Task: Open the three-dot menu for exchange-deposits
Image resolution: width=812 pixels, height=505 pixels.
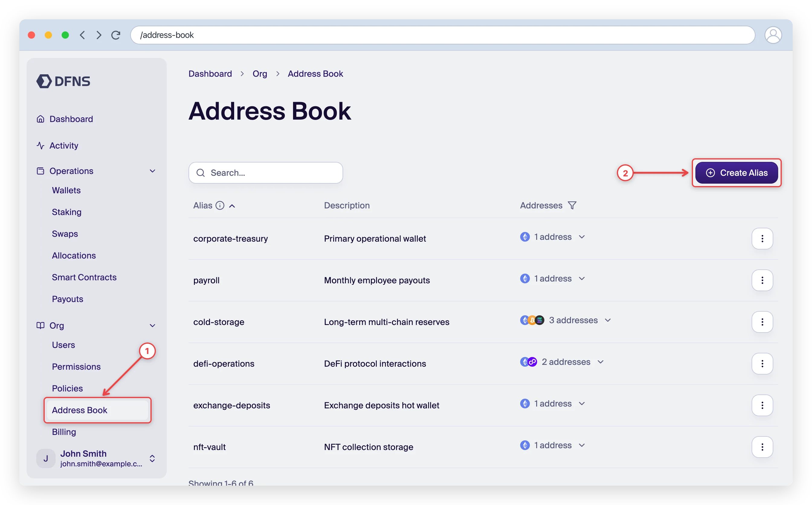Action: coord(762,405)
